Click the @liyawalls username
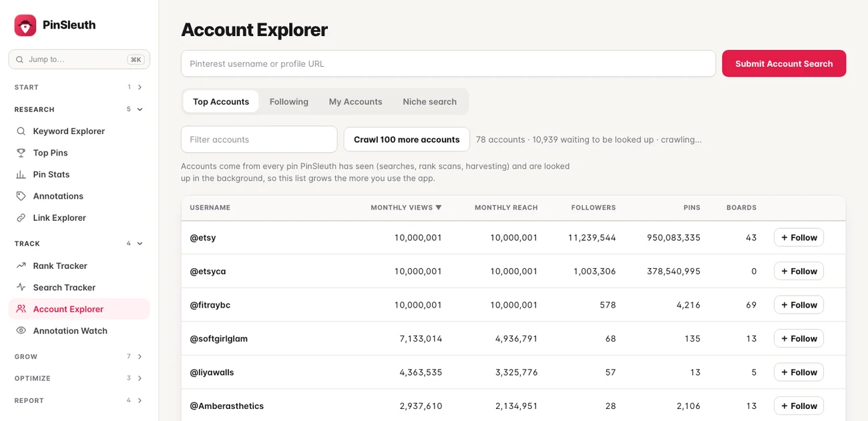Viewport: 868px width, 421px height. pos(212,372)
